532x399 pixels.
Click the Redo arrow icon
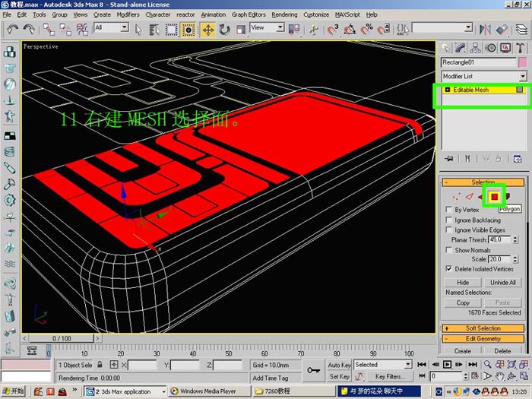pos(29,30)
